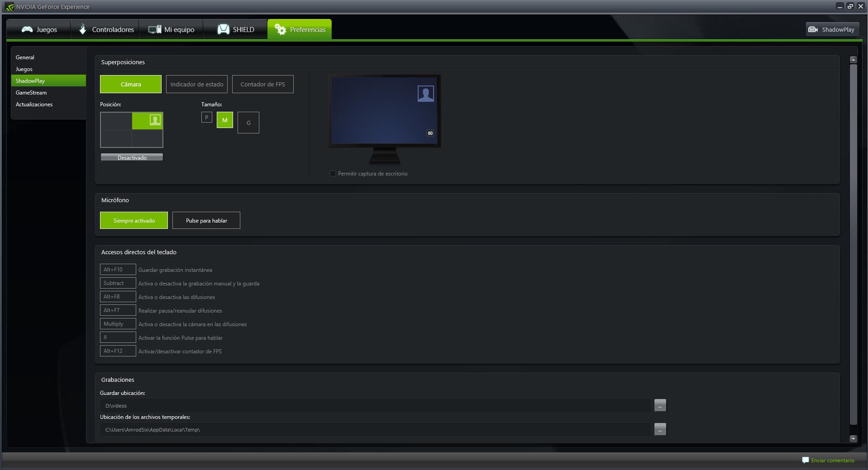Click the Desactivado button
868x470 pixels.
pyautogui.click(x=132, y=157)
